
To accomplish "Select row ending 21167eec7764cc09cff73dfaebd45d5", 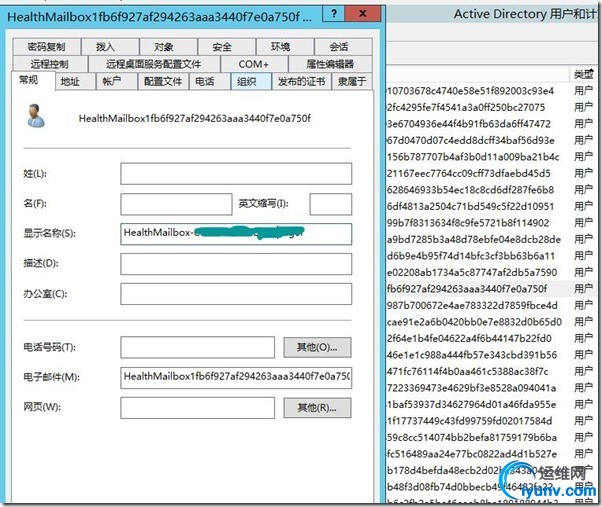I will pyautogui.click(x=491, y=173).
